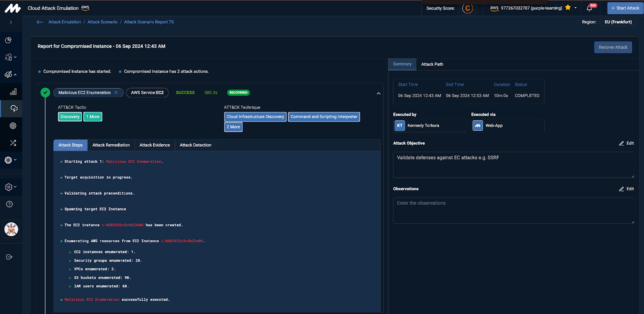Open the dashboard pie chart icon in sidebar
This screenshot has height=314, width=644.
(x=8, y=40)
